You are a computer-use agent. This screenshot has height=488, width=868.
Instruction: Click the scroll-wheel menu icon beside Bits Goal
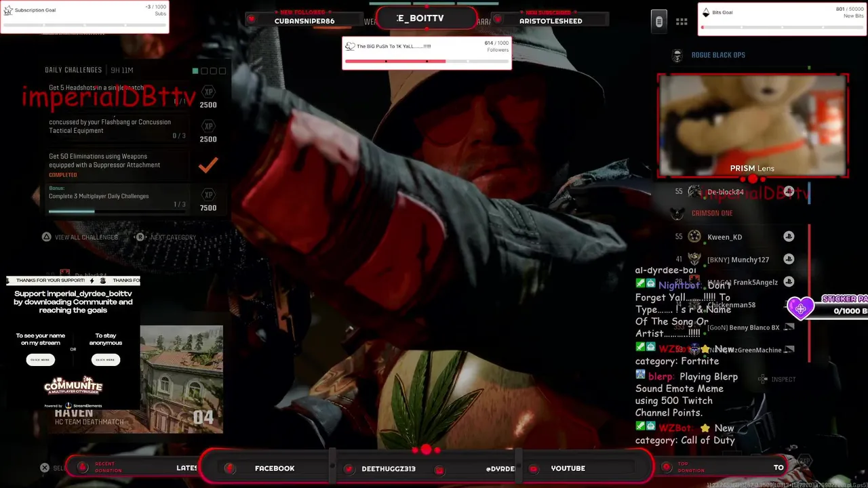point(658,22)
